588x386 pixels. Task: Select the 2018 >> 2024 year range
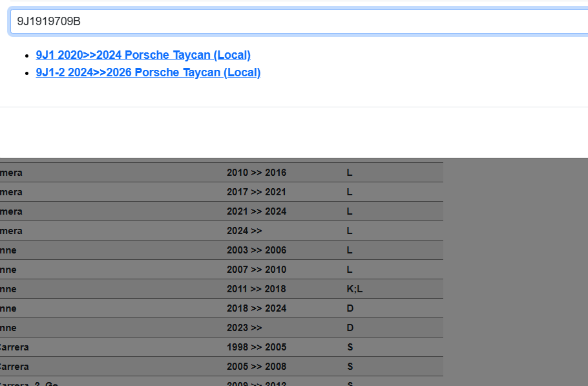[x=256, y=308]
